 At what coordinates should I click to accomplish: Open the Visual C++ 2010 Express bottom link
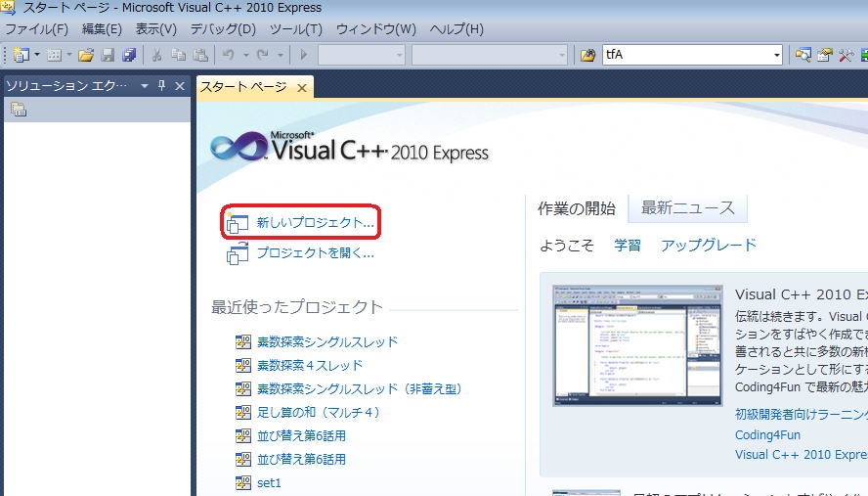coord(801,455)
